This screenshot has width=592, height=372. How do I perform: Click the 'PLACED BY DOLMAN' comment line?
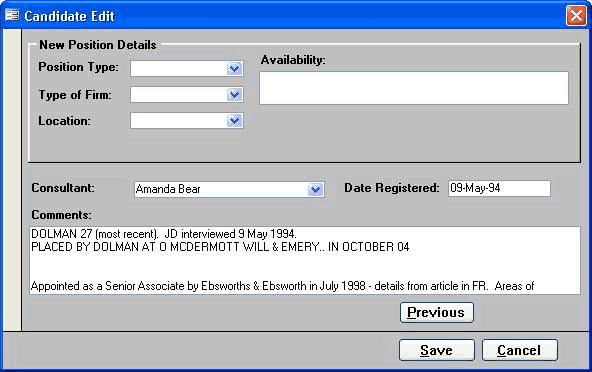coord(220,247)
